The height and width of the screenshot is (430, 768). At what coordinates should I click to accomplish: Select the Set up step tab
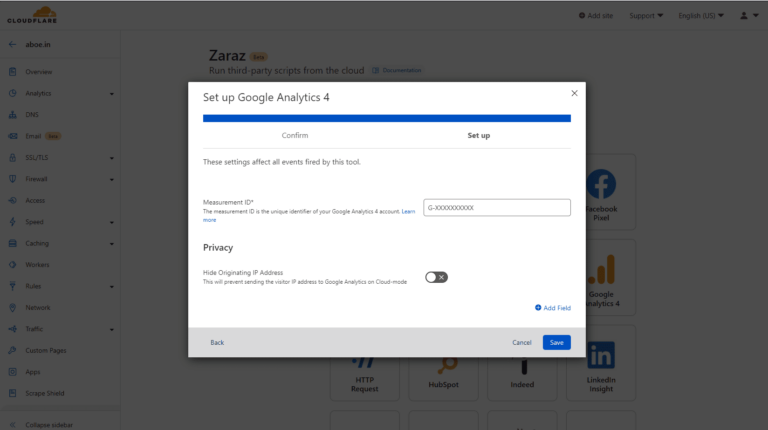tap(479, 135)
